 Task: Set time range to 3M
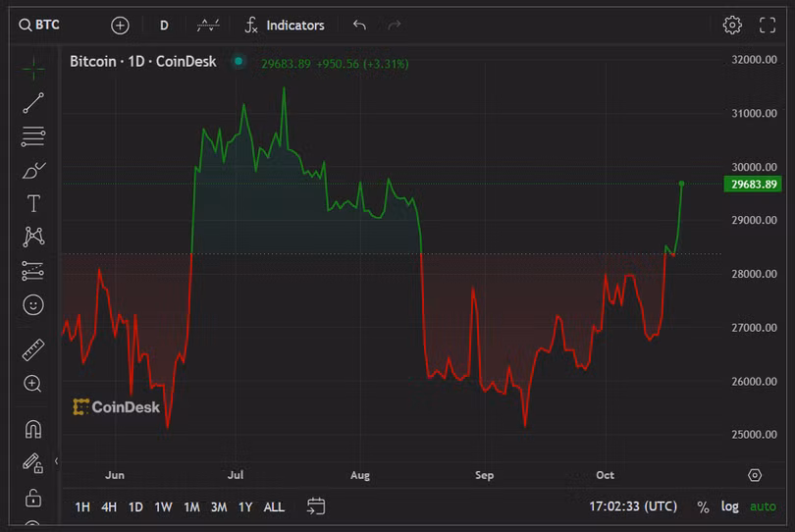tap(219, 506)
